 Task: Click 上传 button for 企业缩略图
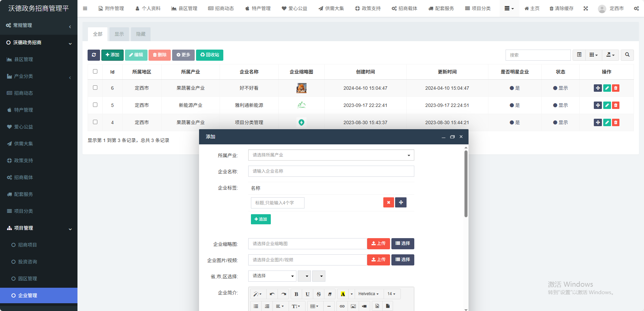pos(378,244)
